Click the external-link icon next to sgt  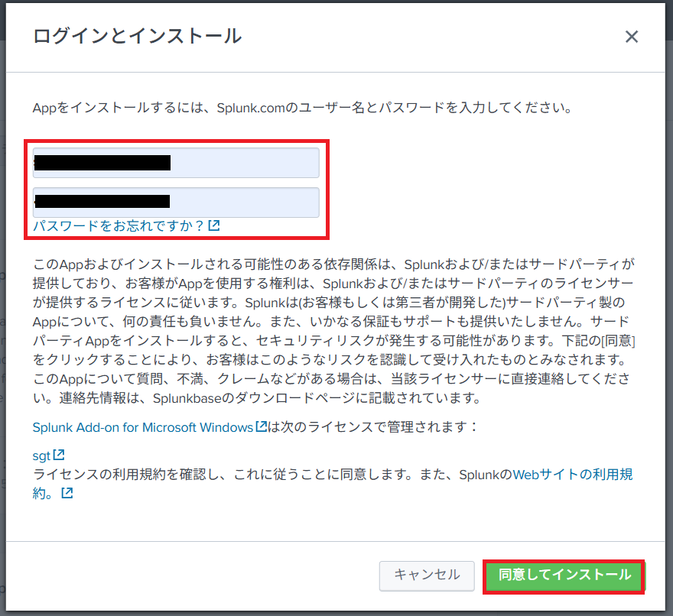[59, 456]
